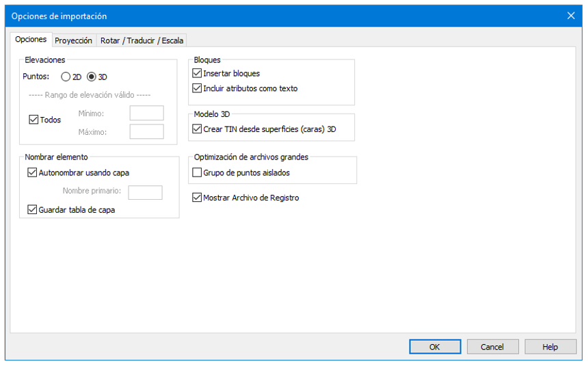Focus the Nombre primario text field
The image size is (588, 366).
pos(145,192)
